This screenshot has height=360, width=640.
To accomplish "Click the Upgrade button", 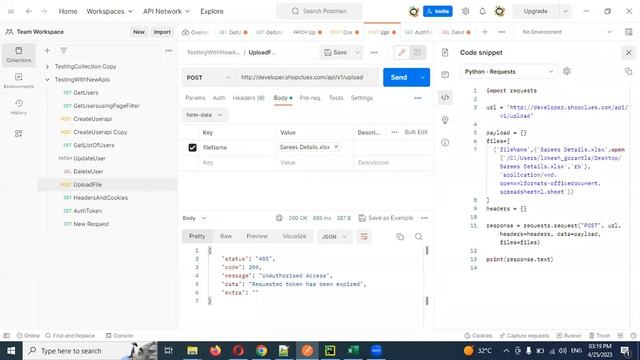I will (536, 11).
